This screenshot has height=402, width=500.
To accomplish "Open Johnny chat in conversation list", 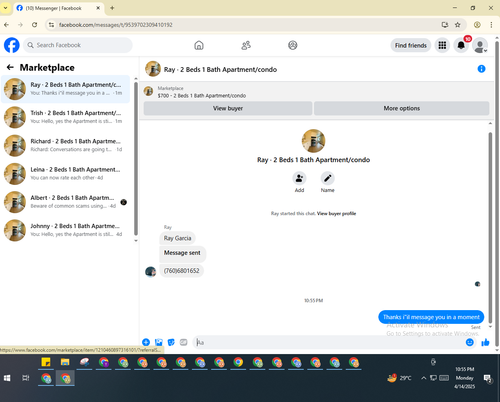I will tap(65, 230).
